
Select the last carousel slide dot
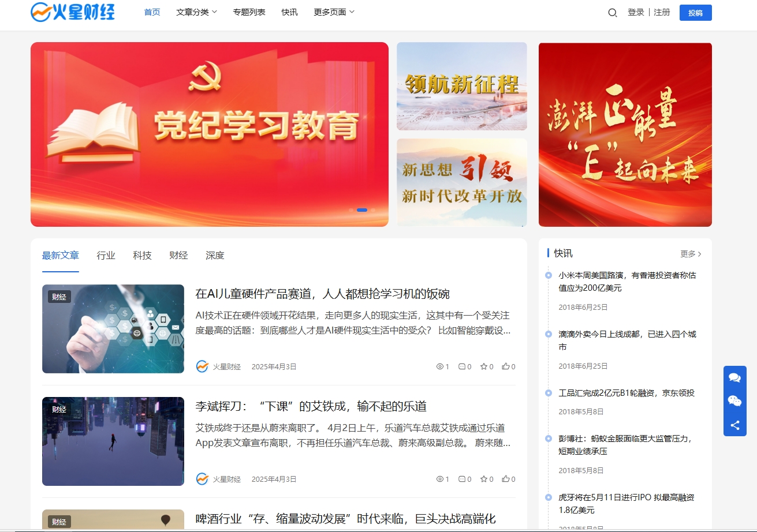tap(373, 210)
